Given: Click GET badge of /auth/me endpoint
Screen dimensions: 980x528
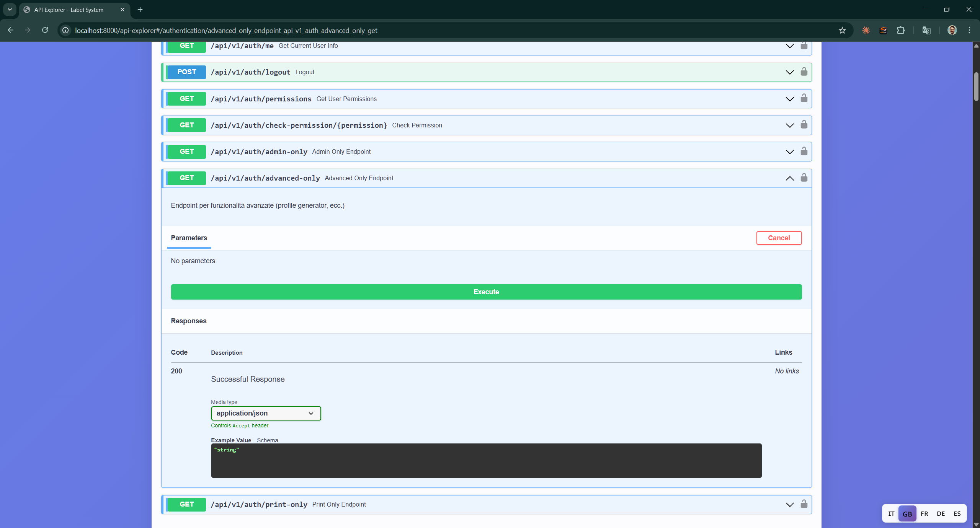Looking at the screenshot, I should (187, 46).
